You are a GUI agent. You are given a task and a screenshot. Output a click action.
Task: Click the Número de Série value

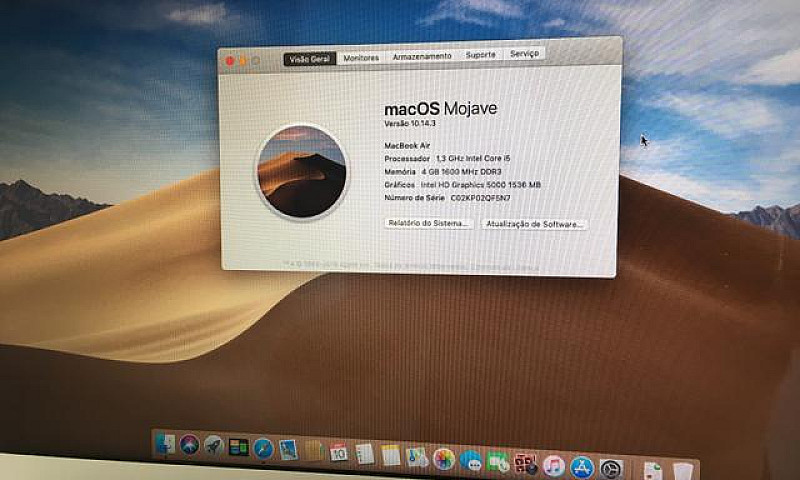481,197
